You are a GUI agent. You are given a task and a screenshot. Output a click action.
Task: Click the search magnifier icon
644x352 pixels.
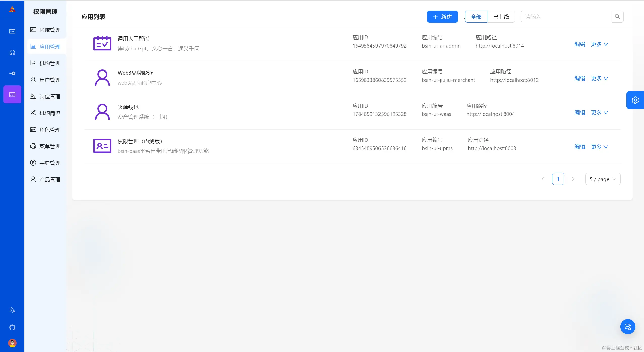pos(617,17)
